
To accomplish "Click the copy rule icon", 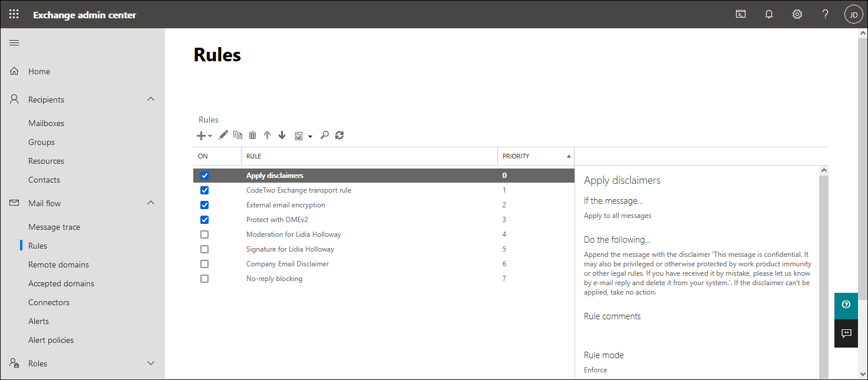I will tap(237, 135).
